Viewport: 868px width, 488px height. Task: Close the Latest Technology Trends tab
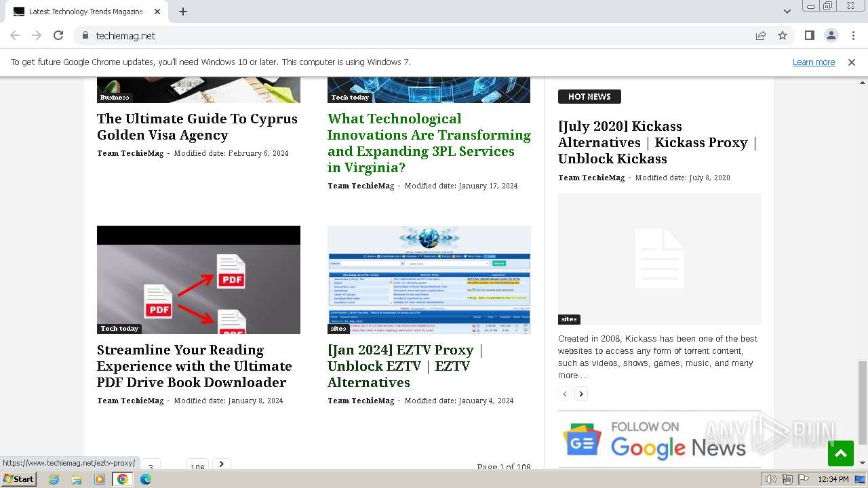157,12
